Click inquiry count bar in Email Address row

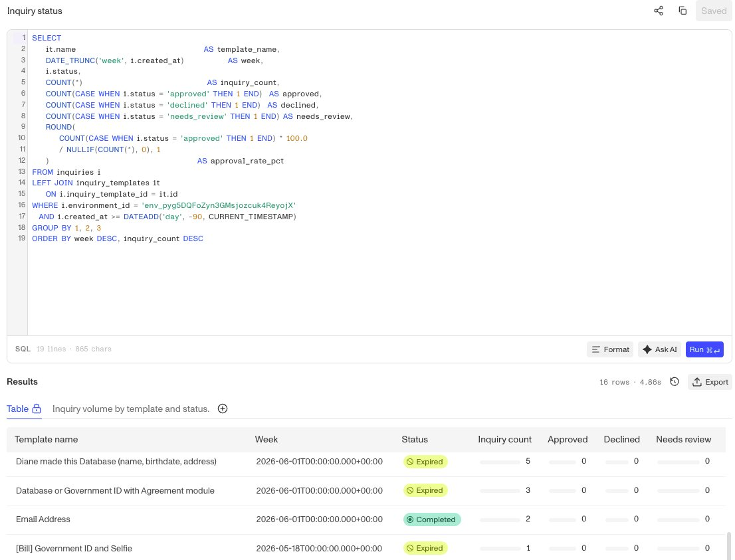coord(500,519)
